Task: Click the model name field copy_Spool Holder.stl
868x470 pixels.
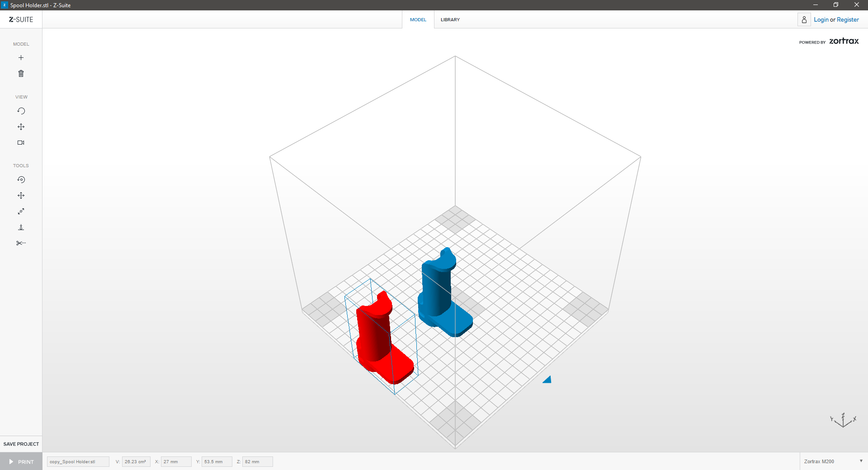Action: coord(78,462)
